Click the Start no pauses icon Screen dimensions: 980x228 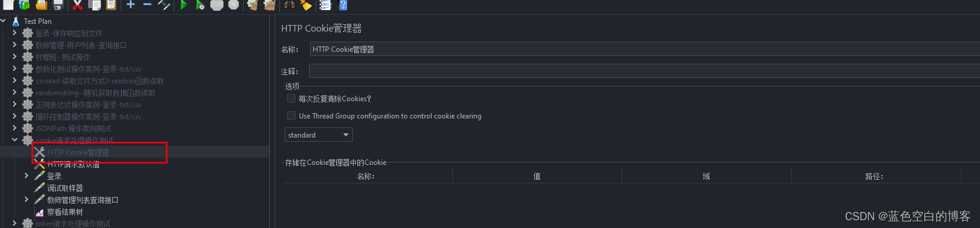[200, 5]
